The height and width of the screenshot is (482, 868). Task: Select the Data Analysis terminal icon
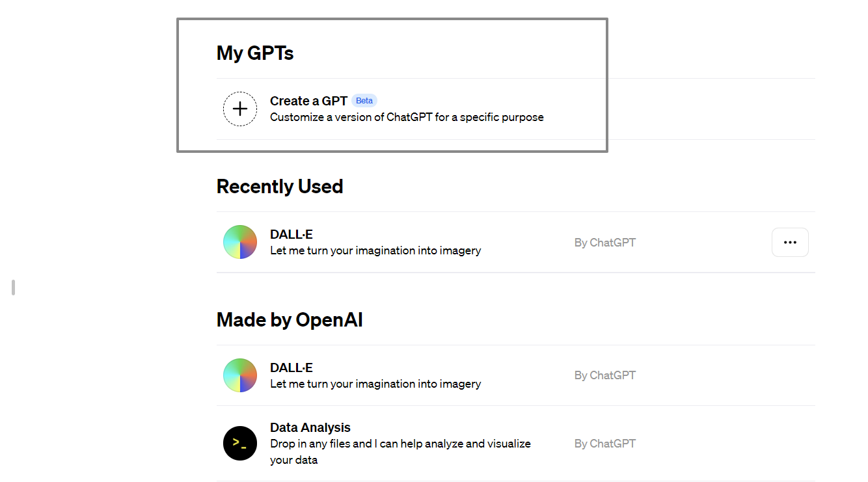click(x=240, y=443)
